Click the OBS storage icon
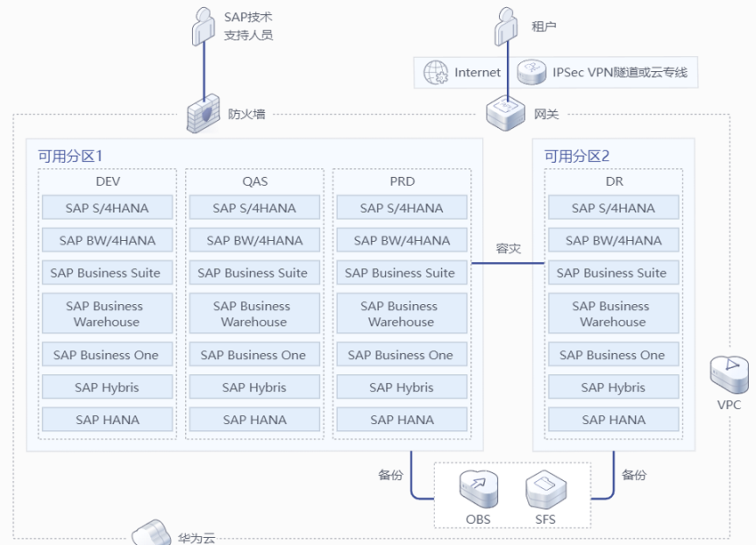The image size is (756, 545). point(479,489)
